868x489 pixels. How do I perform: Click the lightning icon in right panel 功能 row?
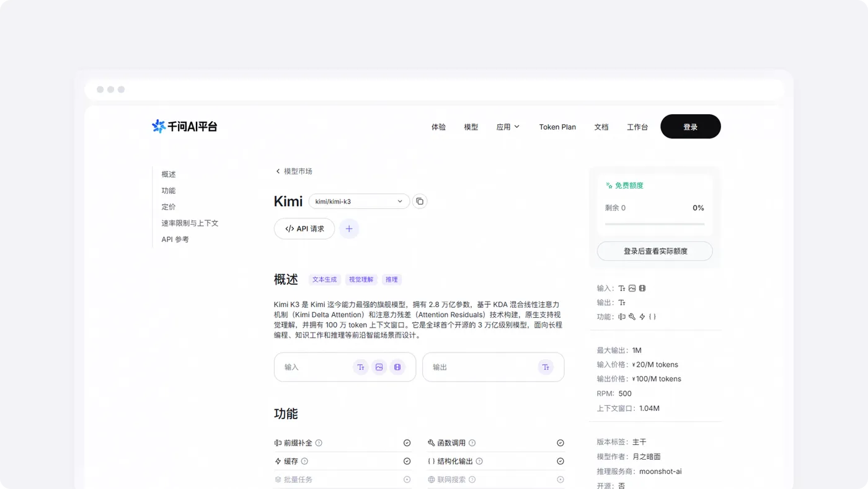(642, 316)
